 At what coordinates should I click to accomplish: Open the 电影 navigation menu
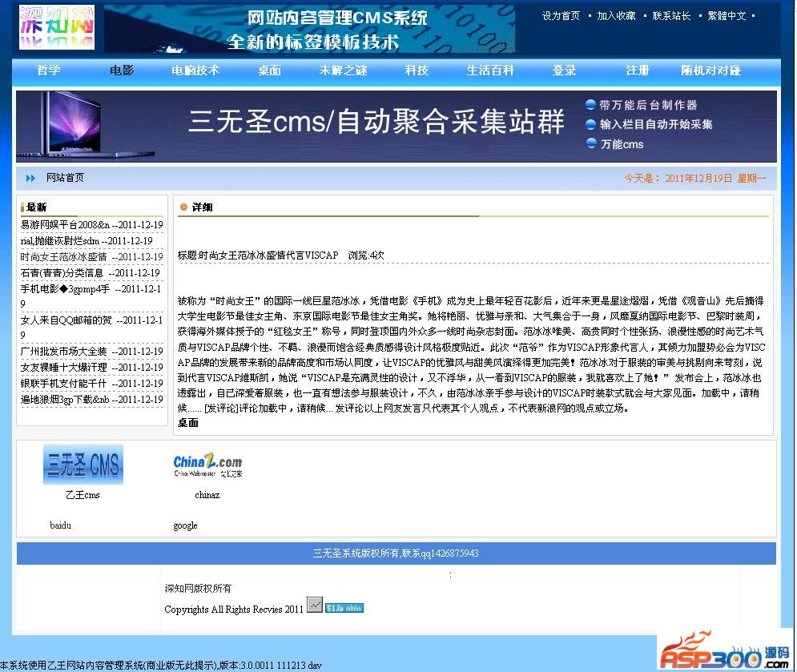[122, 70]
